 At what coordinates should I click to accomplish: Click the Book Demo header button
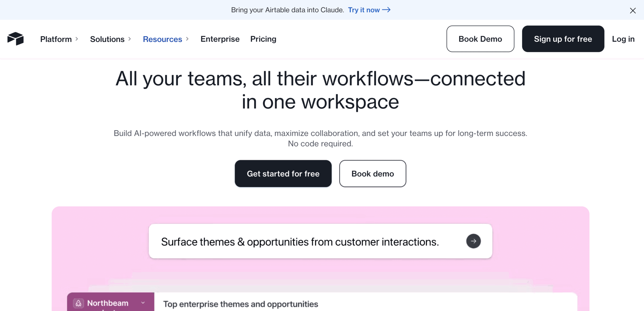click(x=480, y=39)
